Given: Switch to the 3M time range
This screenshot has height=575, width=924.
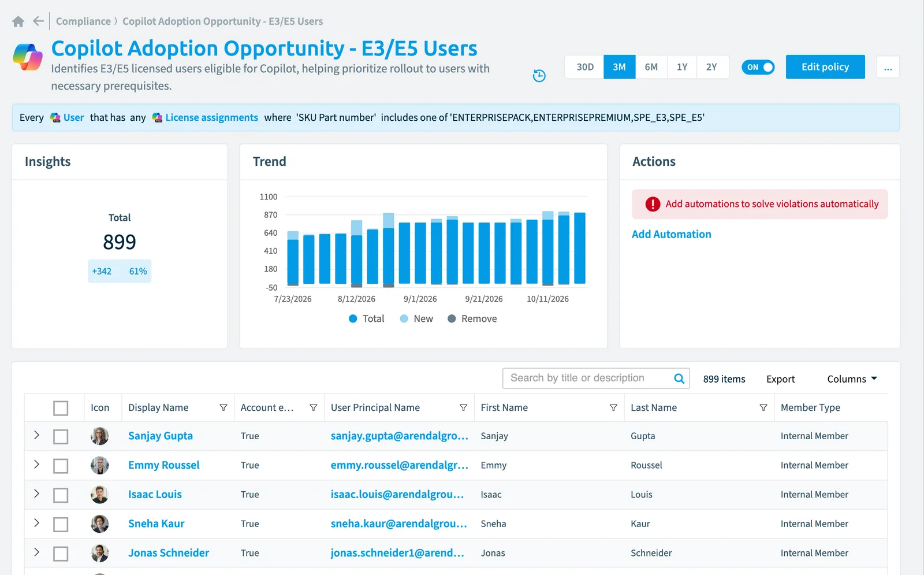Looking at the screenshot, I should pyautogui.click(x=619, y=67).
